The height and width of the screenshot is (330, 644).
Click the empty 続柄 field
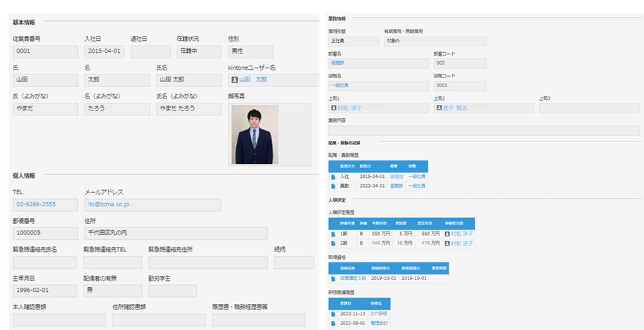(294, 262)
